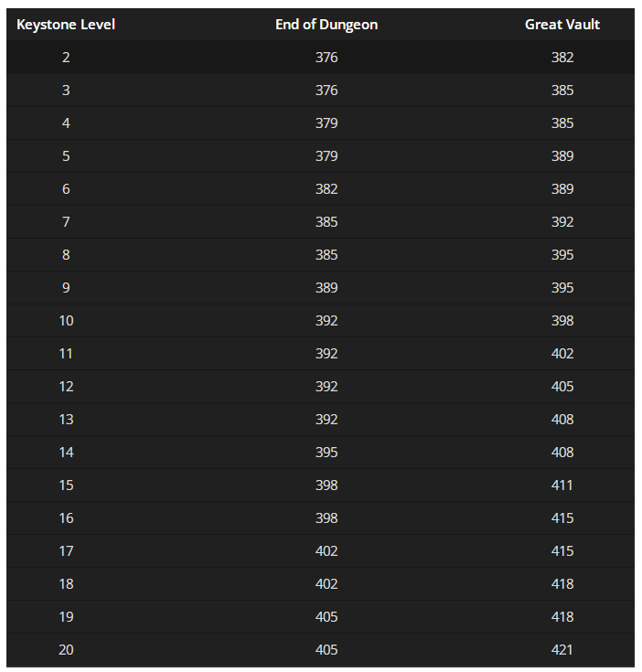
Task: Click the End of Dungeon column header
Action: 326,25
